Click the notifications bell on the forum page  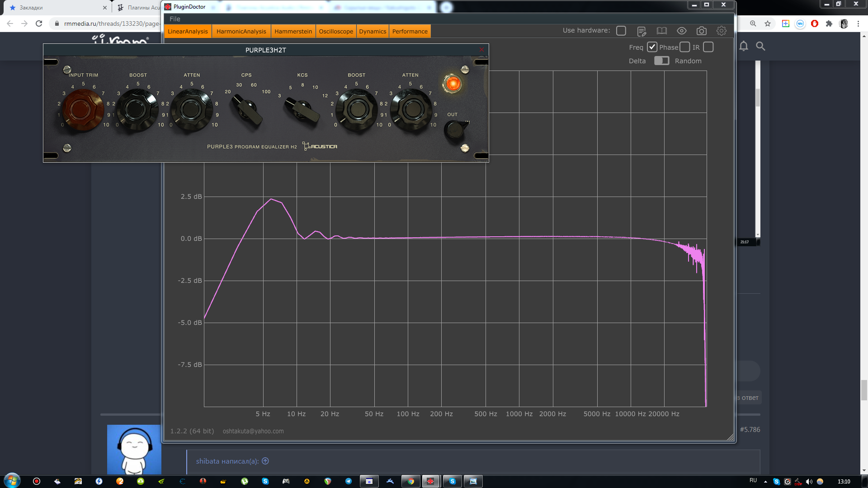pyautogui.click(x=744, y=46)
